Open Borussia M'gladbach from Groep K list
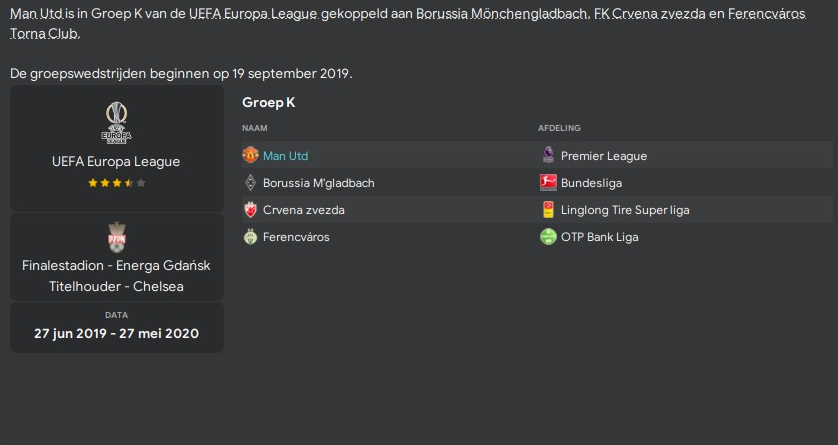 click(319, 183)
